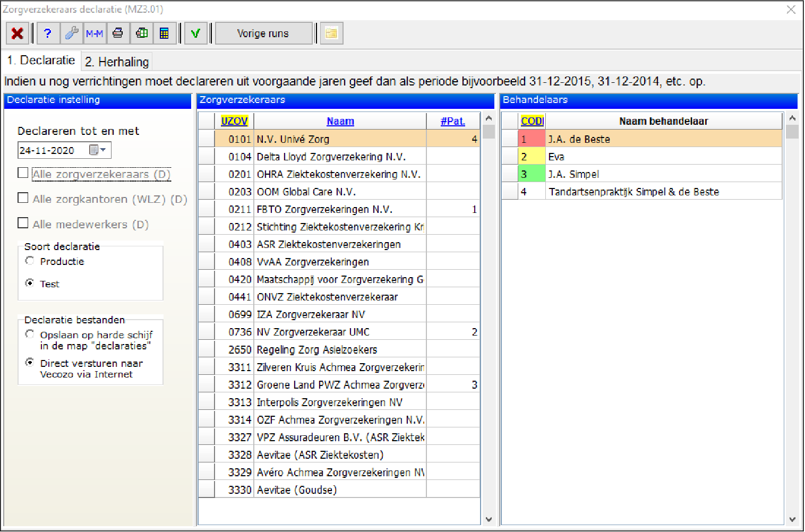Select FBTO Zorgverzekeringen N.V. row

(x=340, y=209)
